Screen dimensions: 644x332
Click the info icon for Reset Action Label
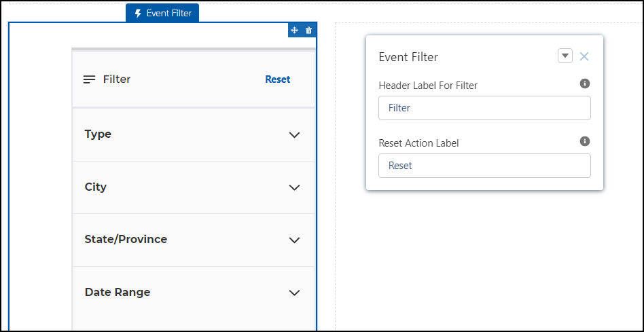pos(584,141)
